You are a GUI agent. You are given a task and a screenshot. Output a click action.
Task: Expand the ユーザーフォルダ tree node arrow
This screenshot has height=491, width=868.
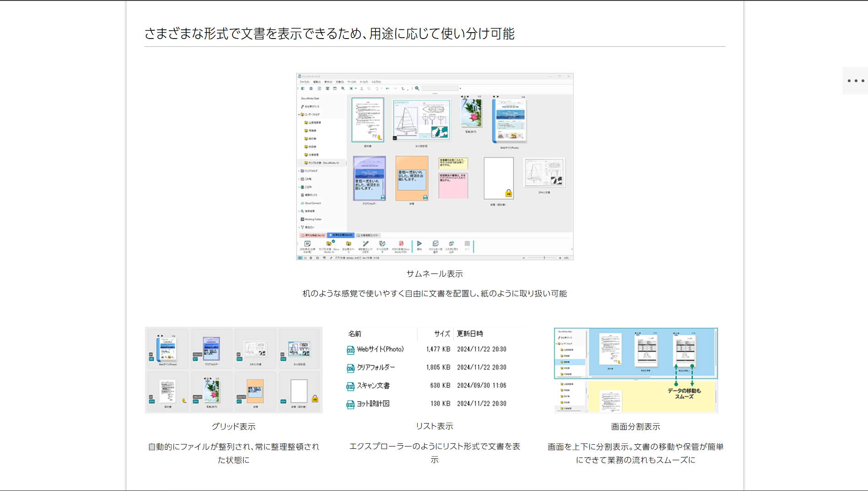pyautogui.click(x=299, y=115)
